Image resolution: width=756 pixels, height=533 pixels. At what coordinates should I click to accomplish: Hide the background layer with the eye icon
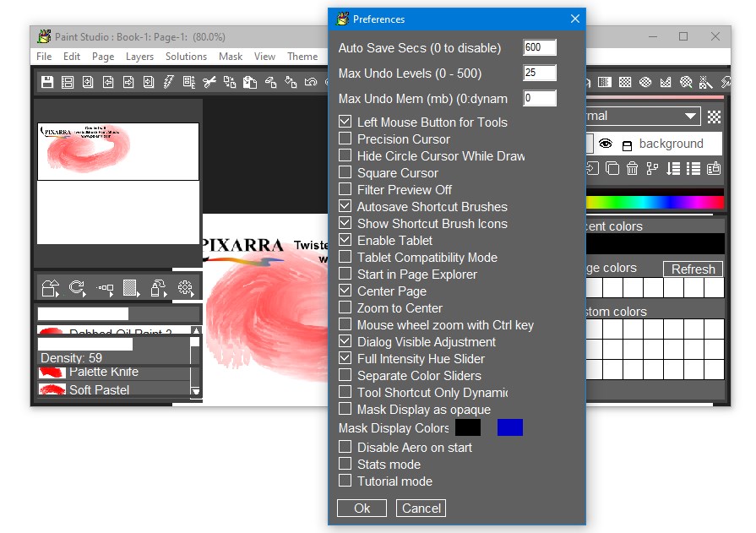pos(606,144)
